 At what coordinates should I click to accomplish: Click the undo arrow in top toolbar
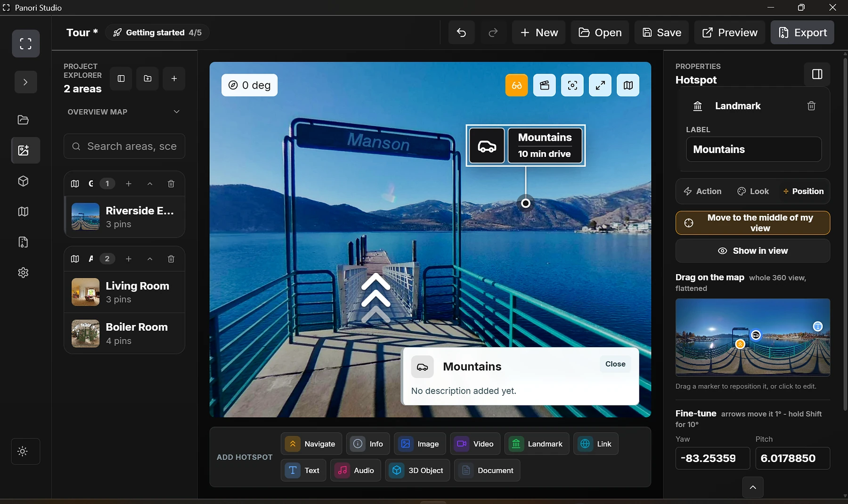[461, 33]
